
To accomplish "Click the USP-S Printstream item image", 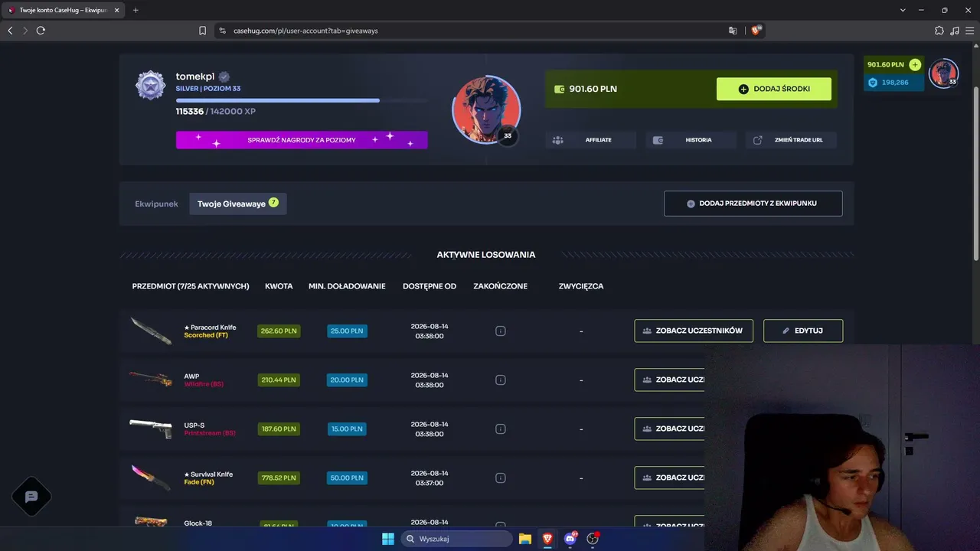I will click(151, 429).
